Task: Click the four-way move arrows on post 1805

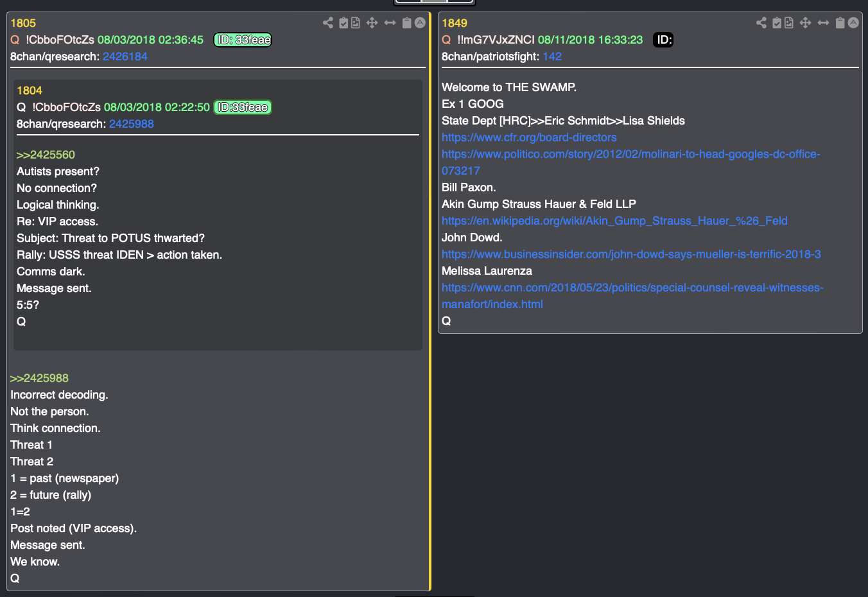Action: [x=372, y=23]
